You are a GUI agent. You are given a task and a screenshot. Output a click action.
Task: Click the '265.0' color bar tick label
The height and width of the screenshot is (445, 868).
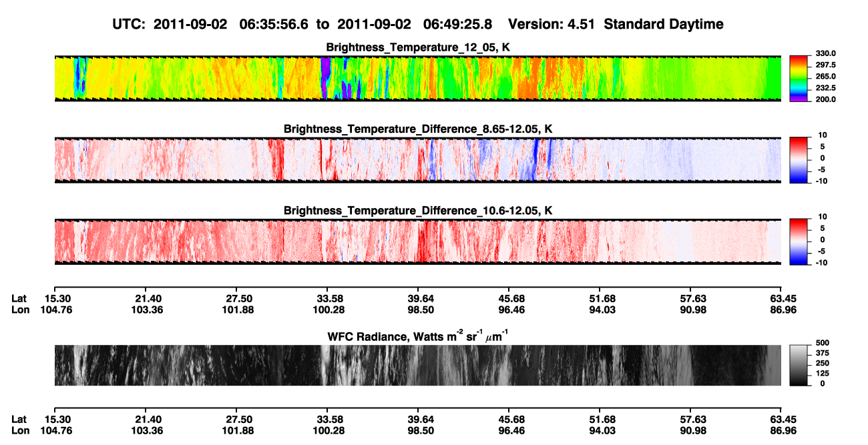[825, 77]
